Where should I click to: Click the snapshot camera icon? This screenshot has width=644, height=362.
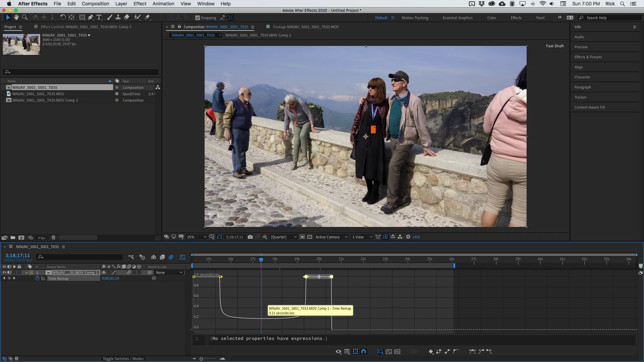pos(250,237)
